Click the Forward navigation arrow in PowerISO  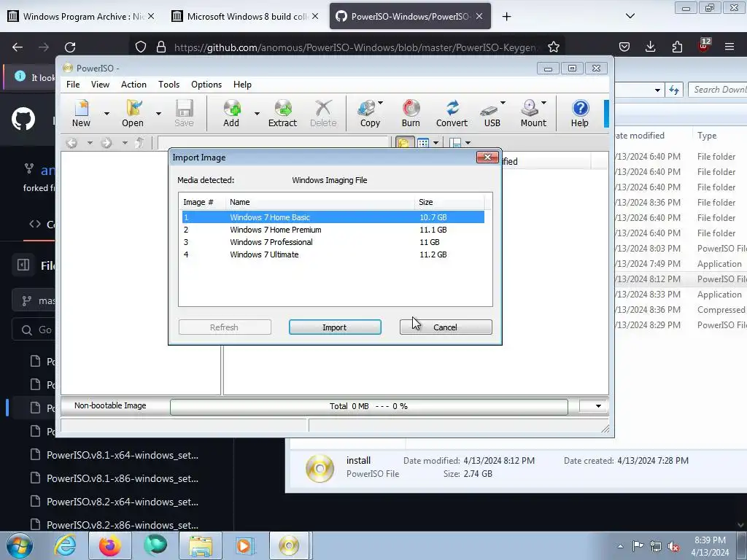tap(107, 143)
